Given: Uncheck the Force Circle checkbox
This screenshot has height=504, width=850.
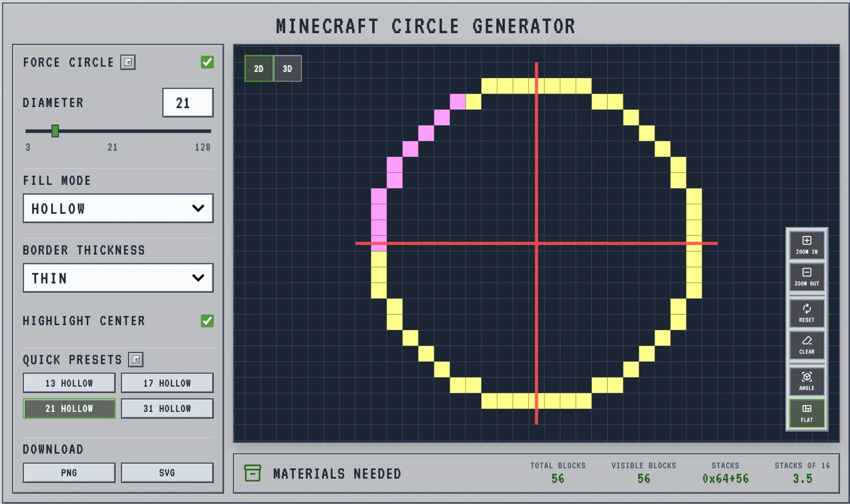Looking at the screenshot, I should (x=207, y=62).
